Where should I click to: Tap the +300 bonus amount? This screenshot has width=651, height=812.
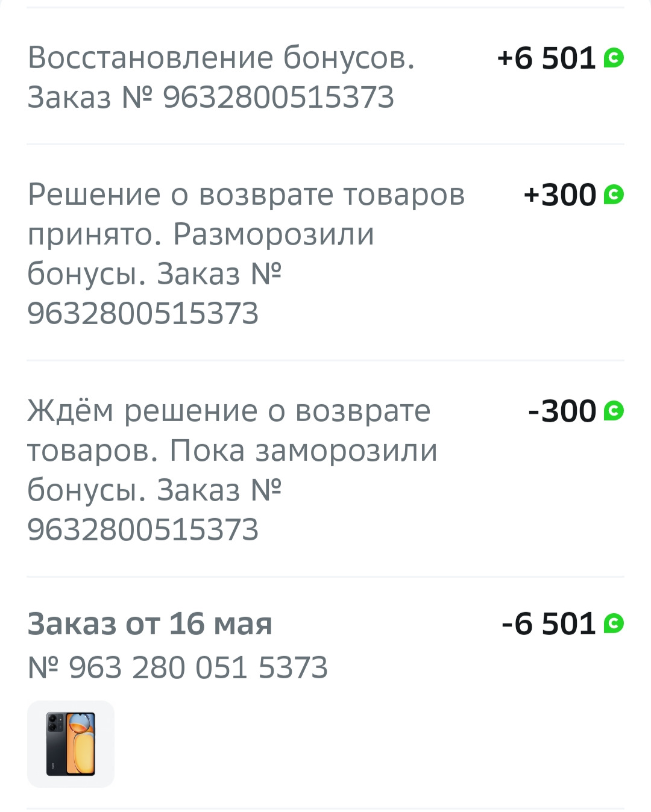(x=560, y=195)
